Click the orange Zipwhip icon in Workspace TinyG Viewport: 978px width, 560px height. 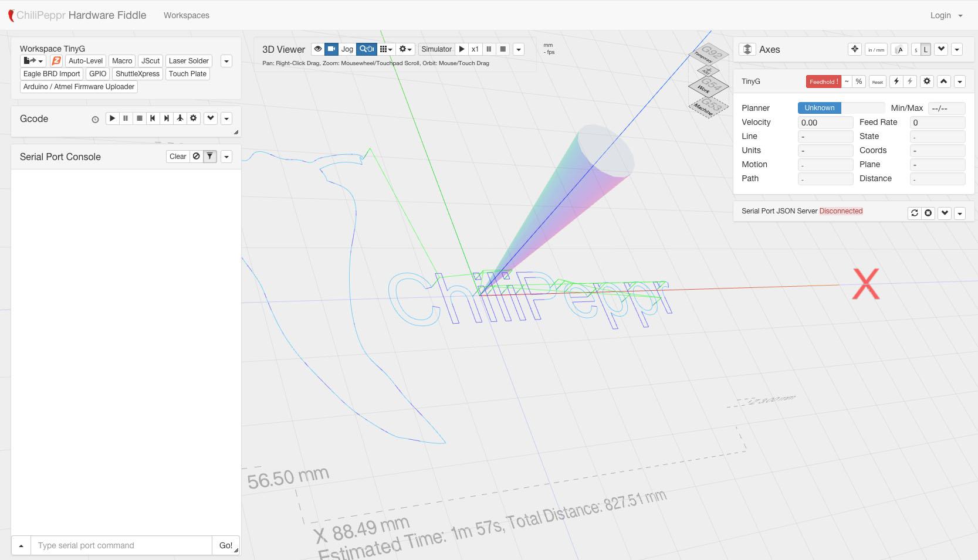point(56,61)
